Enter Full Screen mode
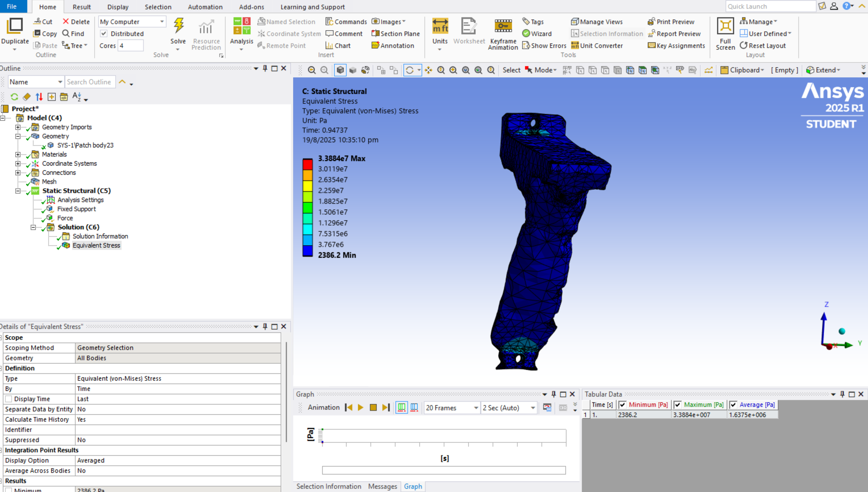 725,33
